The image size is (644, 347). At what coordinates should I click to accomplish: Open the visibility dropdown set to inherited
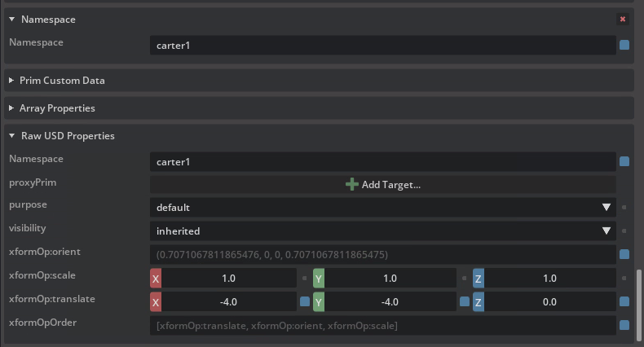[x=382, y=231]
